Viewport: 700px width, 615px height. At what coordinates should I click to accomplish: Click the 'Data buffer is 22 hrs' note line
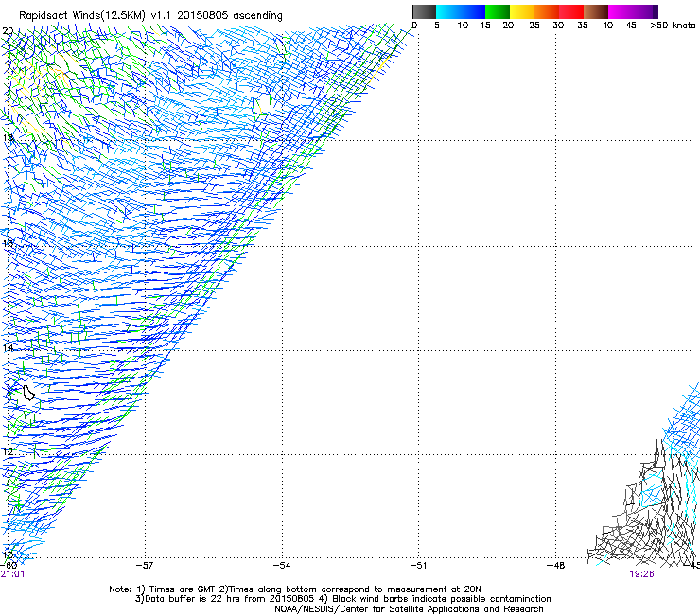[x=342, y=599]
